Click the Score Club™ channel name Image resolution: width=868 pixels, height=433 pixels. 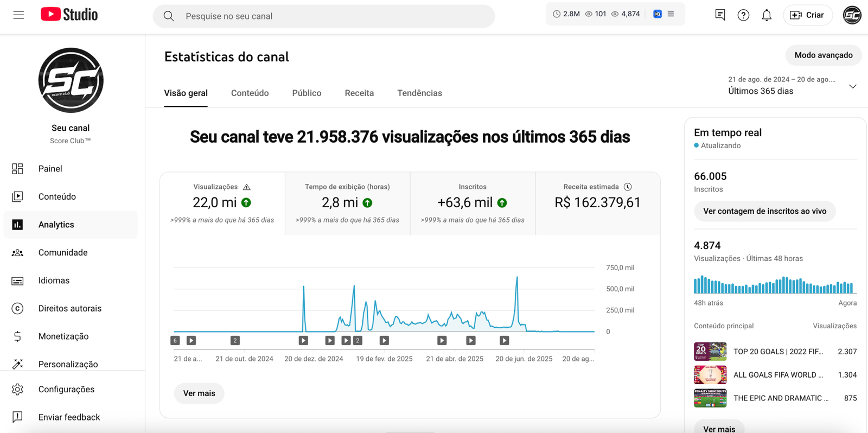[x=71, y=141]
